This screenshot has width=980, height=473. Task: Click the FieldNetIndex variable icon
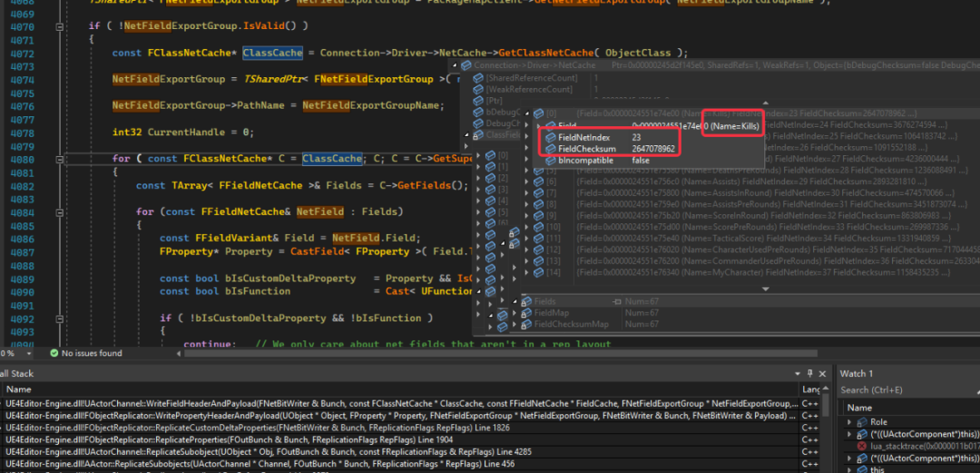point(551,137)
